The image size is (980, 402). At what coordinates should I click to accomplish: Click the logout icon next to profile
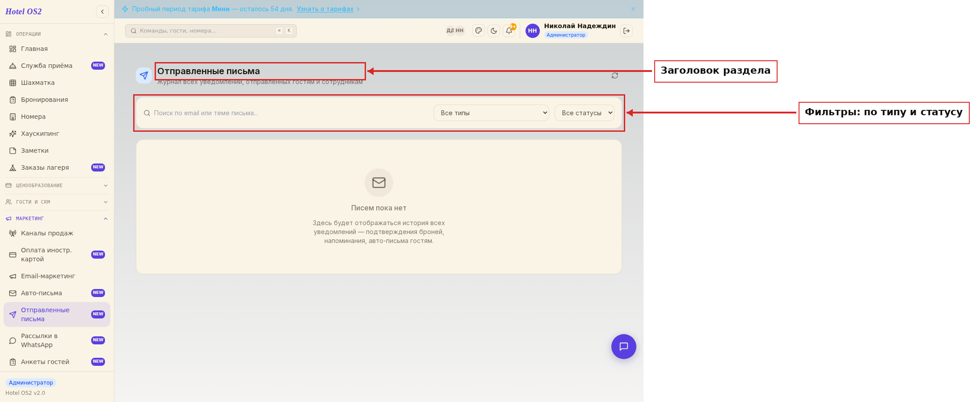point(627,31)
